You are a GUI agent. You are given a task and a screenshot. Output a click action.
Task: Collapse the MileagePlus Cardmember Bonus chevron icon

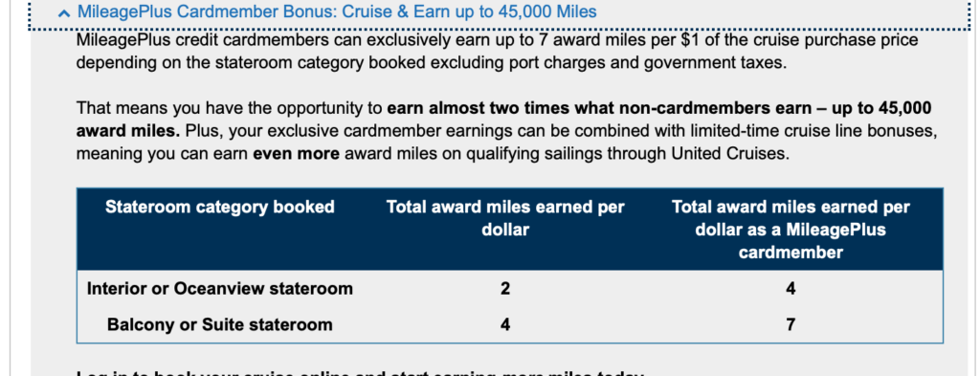[x=62, y=13]
